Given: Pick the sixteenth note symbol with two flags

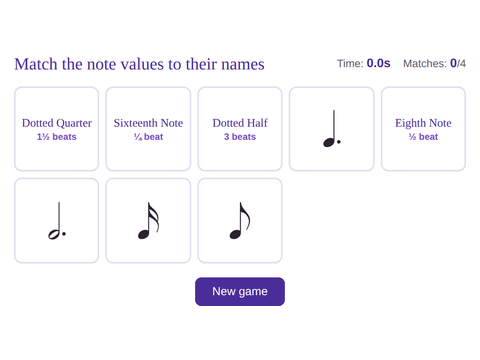Looking at the screenshot, I should click(x=148, y=221).
